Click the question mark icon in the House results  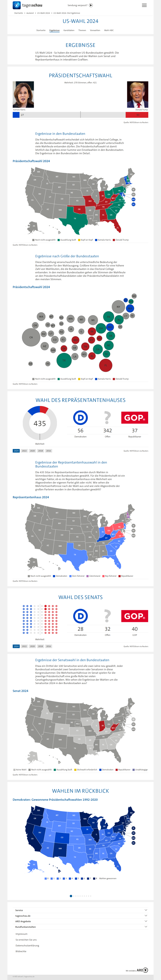(x=108, y=418)
